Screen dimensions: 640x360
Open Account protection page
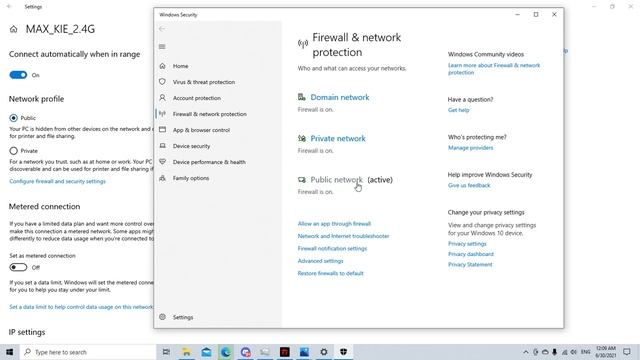197,98
